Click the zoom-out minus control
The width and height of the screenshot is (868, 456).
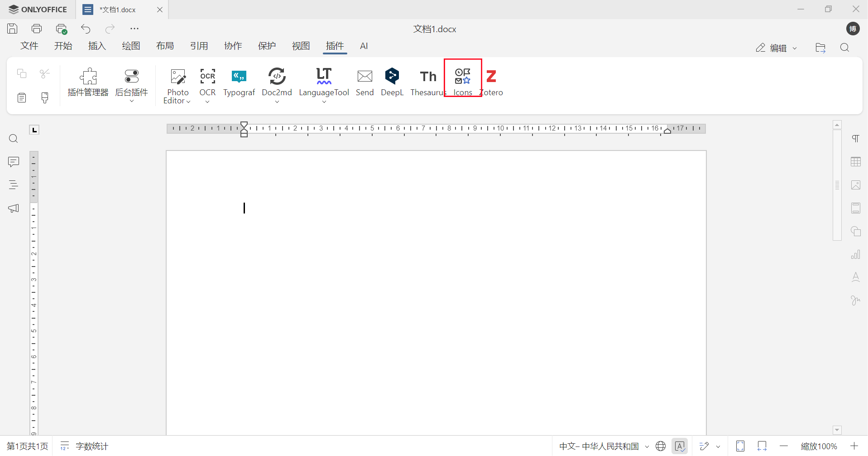pyautogui.click(x=784, y=446)
